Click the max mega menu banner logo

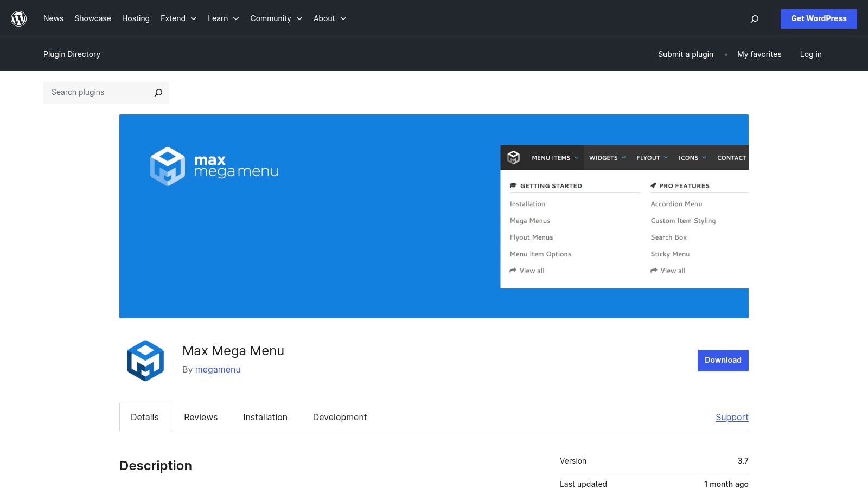[x=213, y=166]
